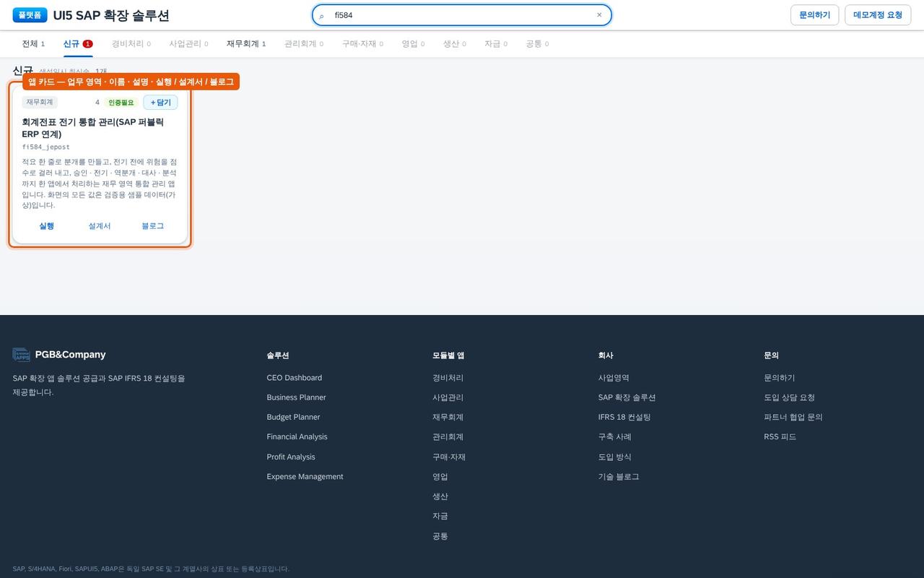Go to the 재무회계 tab in the category bar
The width and height of the screenshot is (924, 578).
click(246, 44)
